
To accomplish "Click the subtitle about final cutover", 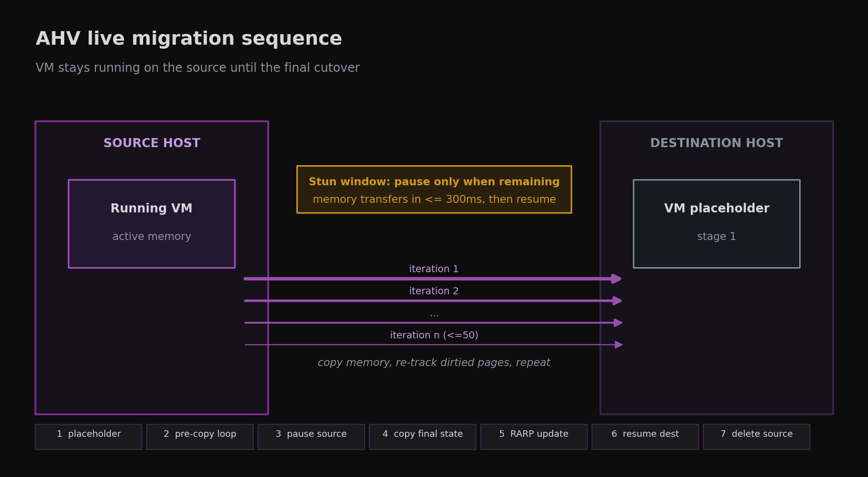I will 198,68.
